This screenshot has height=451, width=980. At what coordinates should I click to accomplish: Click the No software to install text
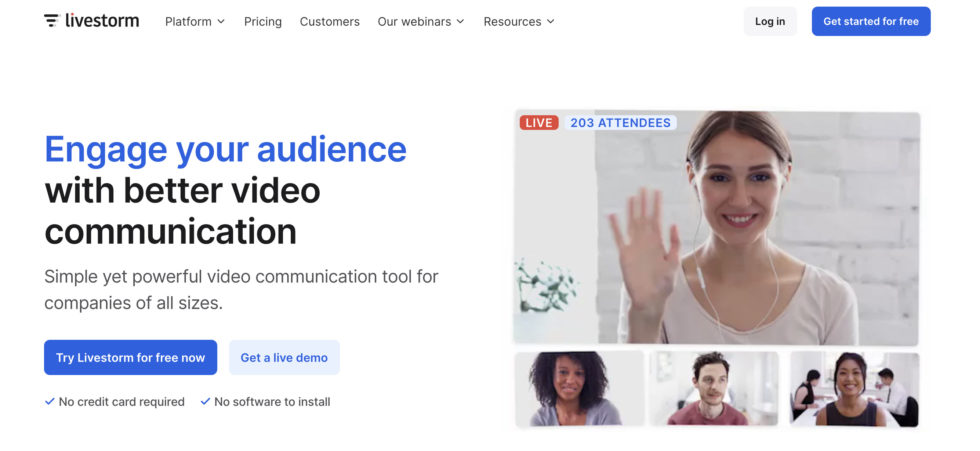pyautogui.click(x=272, y=402)
